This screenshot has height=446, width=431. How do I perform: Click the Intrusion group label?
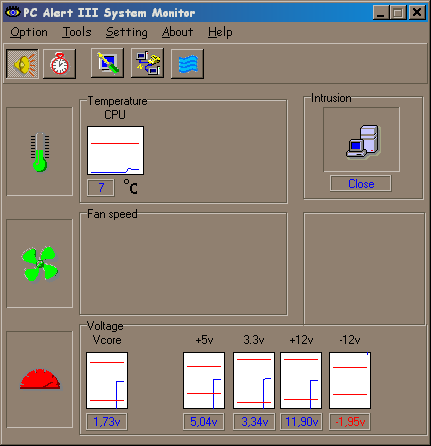331,98
